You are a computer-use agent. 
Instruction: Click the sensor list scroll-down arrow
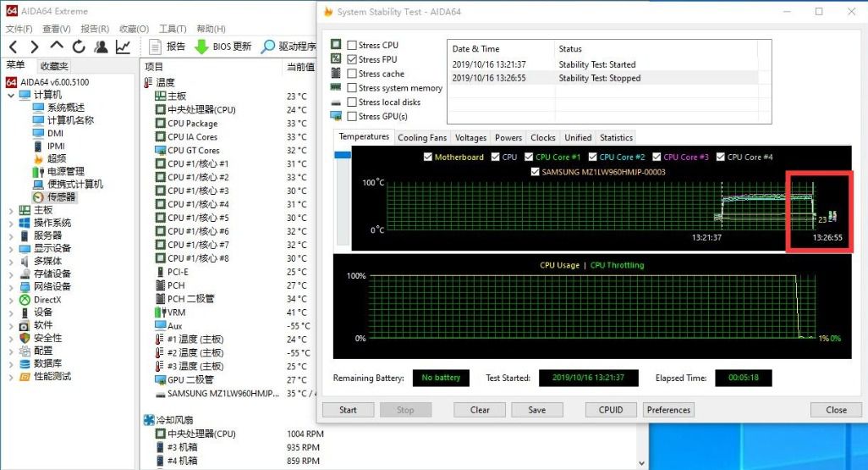[641, 463]
